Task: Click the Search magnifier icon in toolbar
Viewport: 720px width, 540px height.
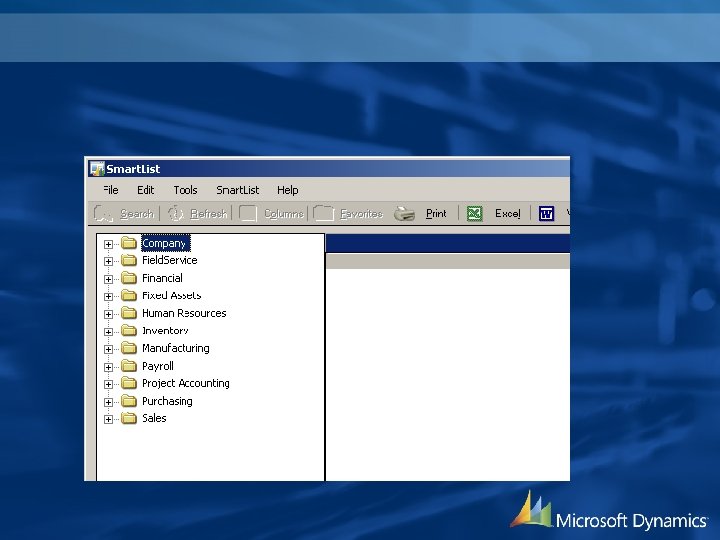Action: click(x=103, y=214)
